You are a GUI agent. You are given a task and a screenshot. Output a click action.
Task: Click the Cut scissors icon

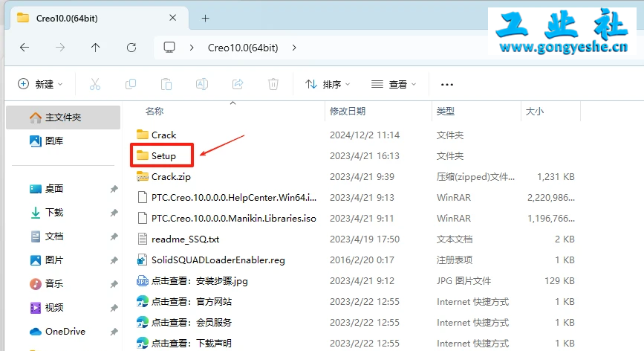pyautogui.click(x=95, y=84)
